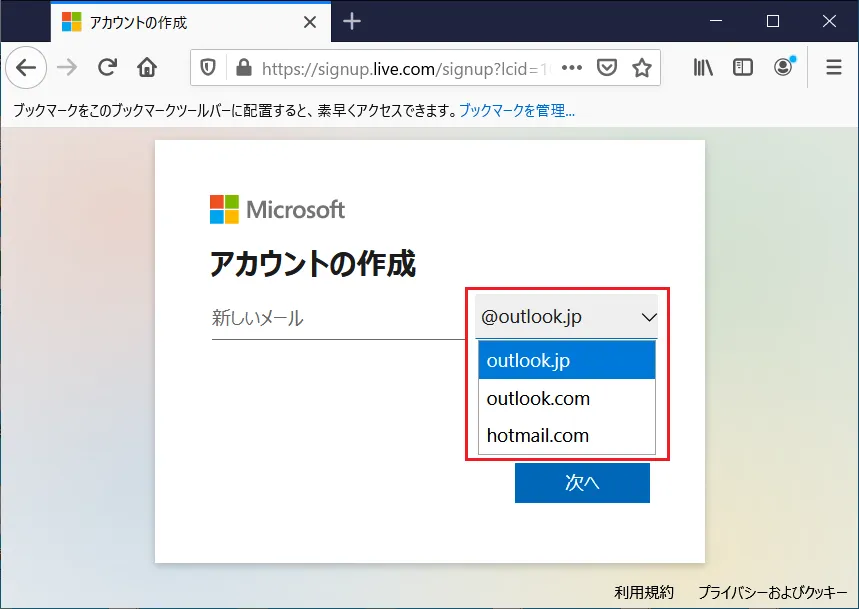
Task: Collapse the @outlook.jp domain dropdown
Action: coord(566,317)
